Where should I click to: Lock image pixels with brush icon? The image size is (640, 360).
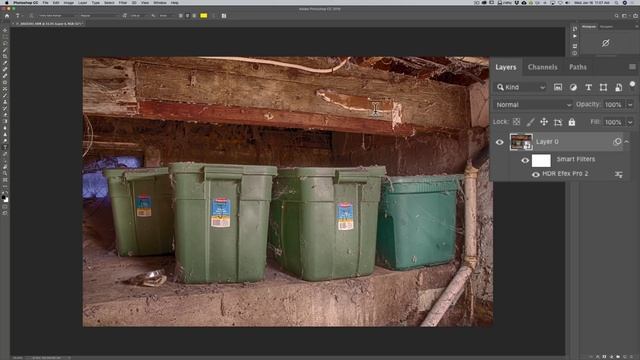point(530,122)
